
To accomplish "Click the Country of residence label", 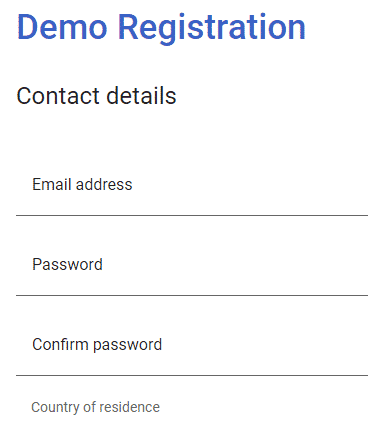I will [x=95, y=407].
